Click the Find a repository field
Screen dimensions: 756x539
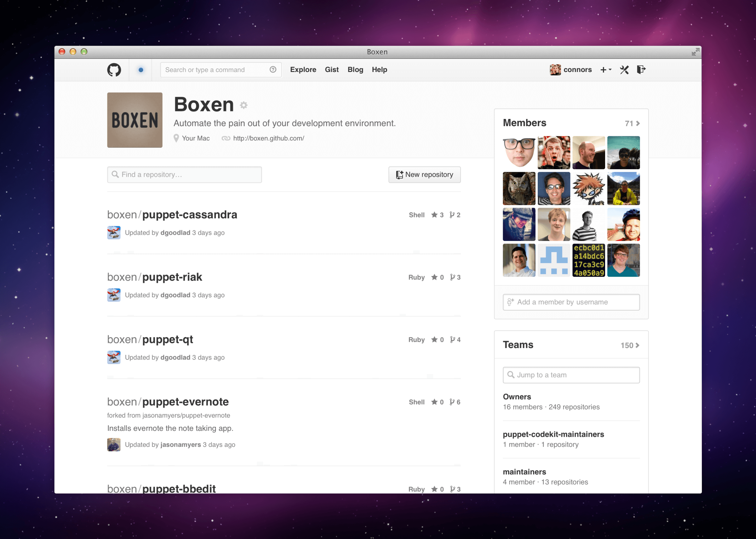click(184, 175)
